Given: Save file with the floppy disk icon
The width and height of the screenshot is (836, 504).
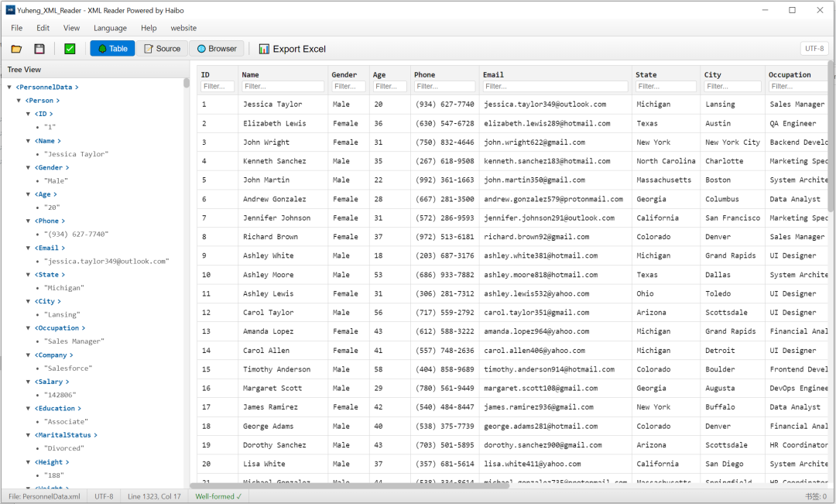Looking at the screenshot, I should coord(39,49).
